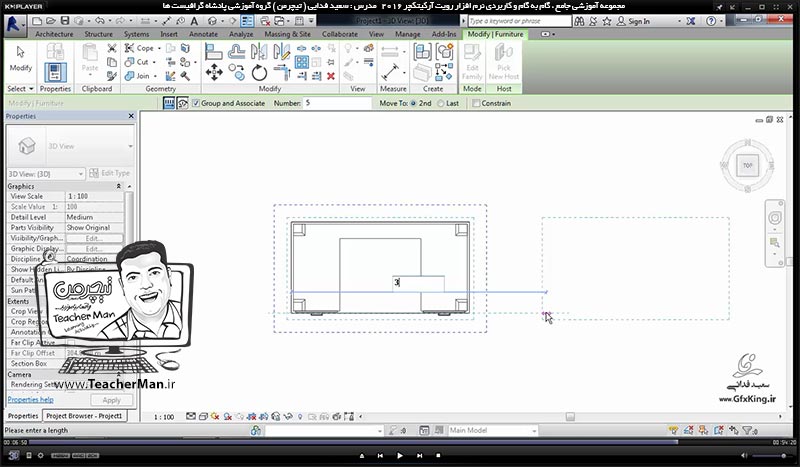Expand the Cut geometry dropdown arrow
The width and height of the screenshot is (800, 467).
[x=155, y=62]
